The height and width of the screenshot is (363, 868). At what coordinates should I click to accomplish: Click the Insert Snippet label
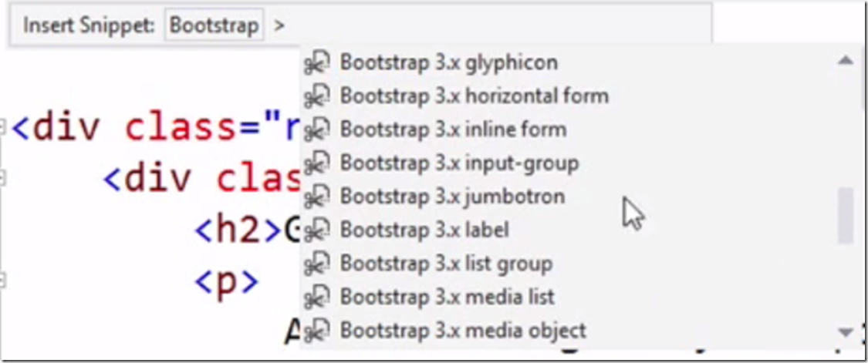(x=90, y=25)
